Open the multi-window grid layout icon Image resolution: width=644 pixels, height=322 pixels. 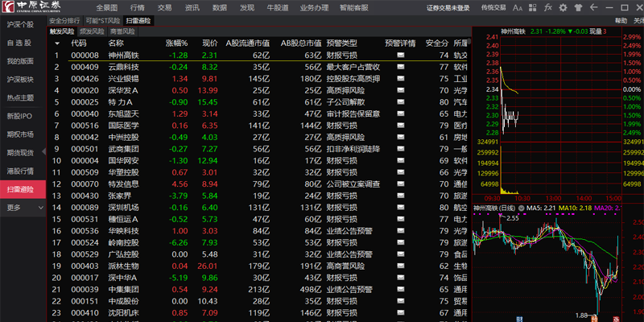pyautogui.click(x=533, y=8)
